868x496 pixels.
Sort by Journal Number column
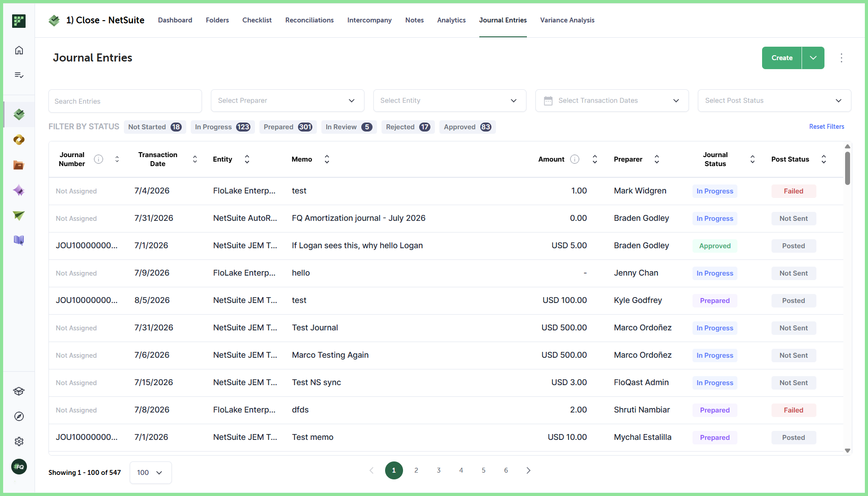tap(117, 159)
